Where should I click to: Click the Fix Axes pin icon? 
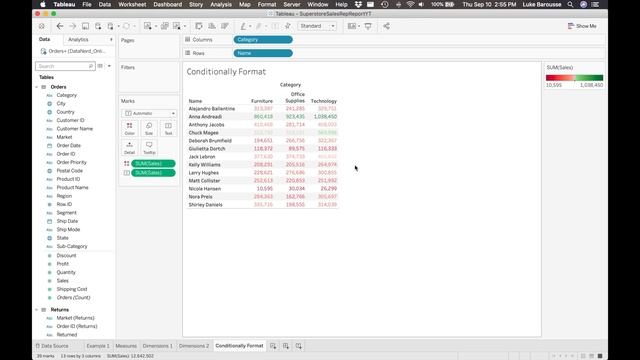[288, 26]
